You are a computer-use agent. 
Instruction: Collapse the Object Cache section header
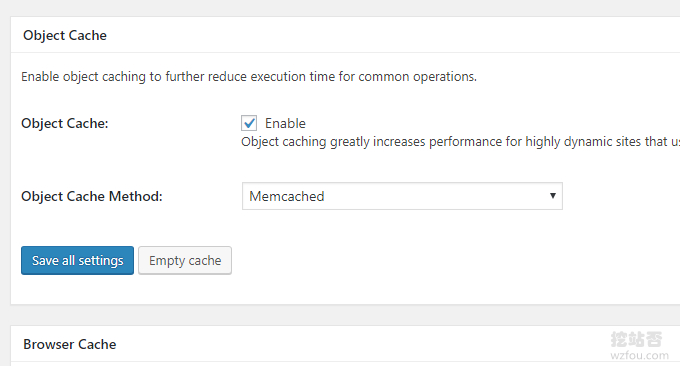[345, 35]
